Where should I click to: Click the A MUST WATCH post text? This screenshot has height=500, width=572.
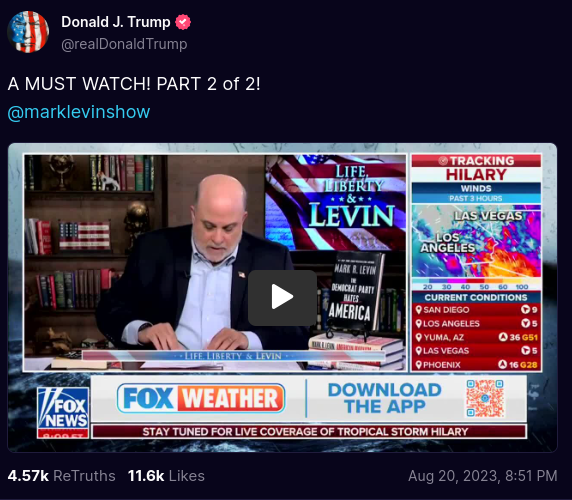[134, 84]
